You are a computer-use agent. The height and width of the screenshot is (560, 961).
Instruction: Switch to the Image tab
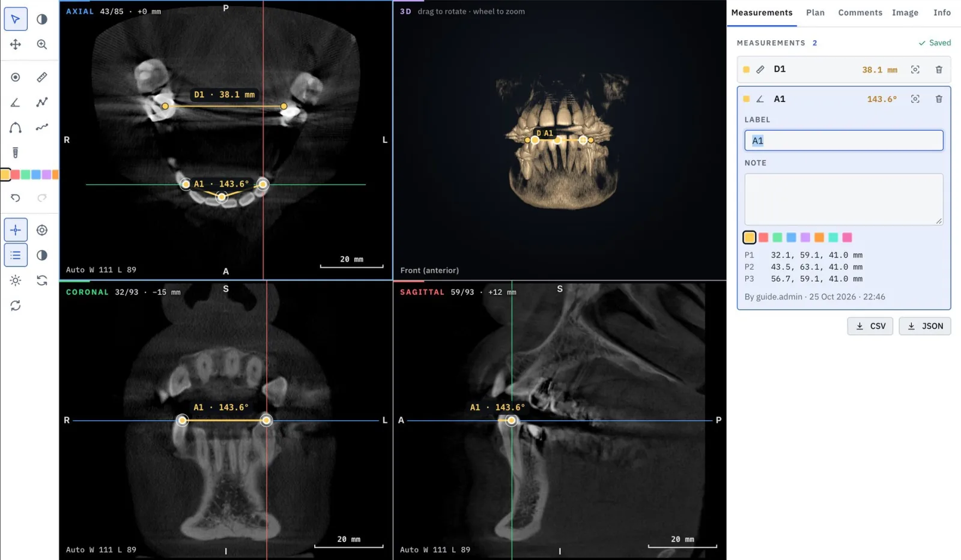[905, 13]
